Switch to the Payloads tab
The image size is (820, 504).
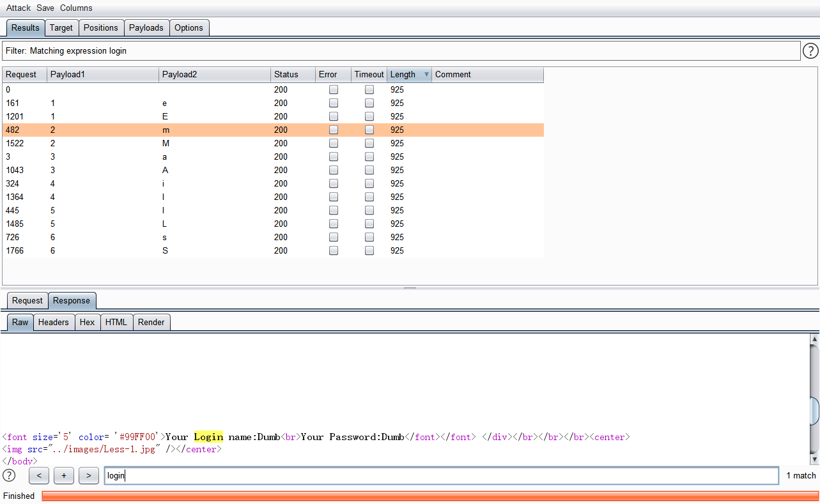pos(146,27)
